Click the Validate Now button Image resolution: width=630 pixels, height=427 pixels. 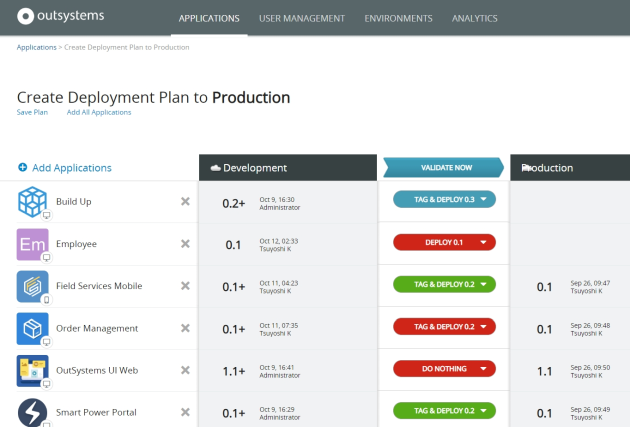[444, 168]
